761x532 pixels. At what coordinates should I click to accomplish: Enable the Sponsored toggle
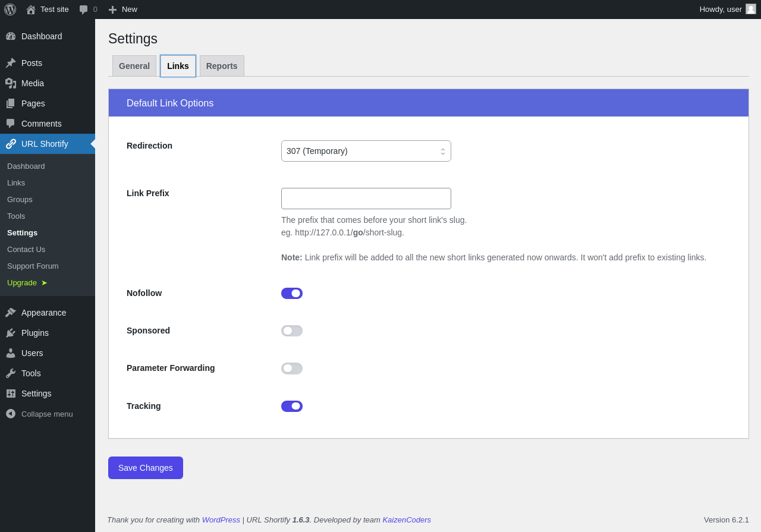click(292, 330)
